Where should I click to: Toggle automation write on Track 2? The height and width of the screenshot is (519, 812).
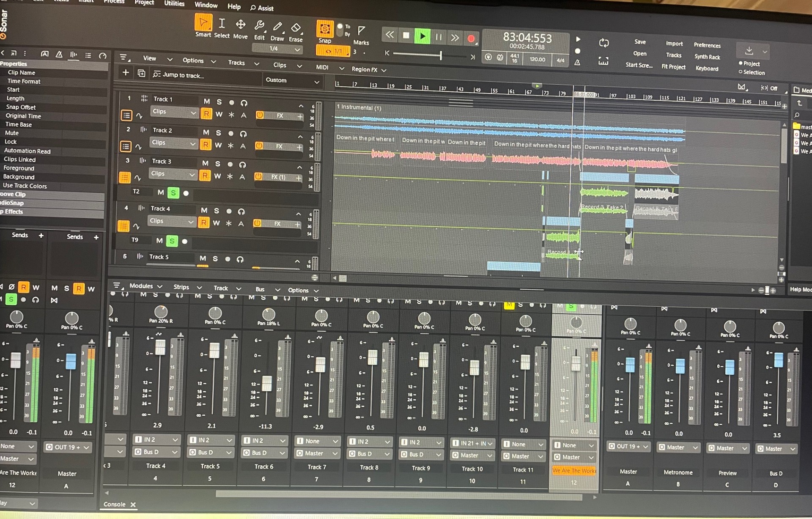point(218,145)
